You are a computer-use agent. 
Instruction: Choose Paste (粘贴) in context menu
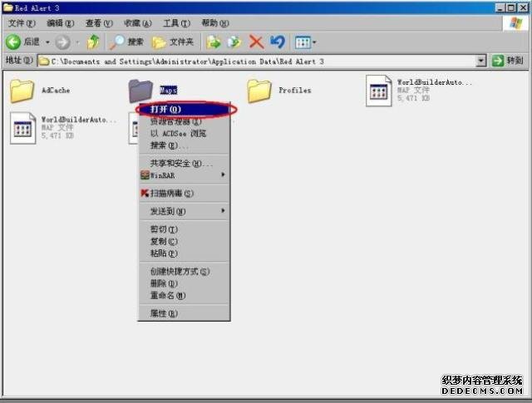185,253
